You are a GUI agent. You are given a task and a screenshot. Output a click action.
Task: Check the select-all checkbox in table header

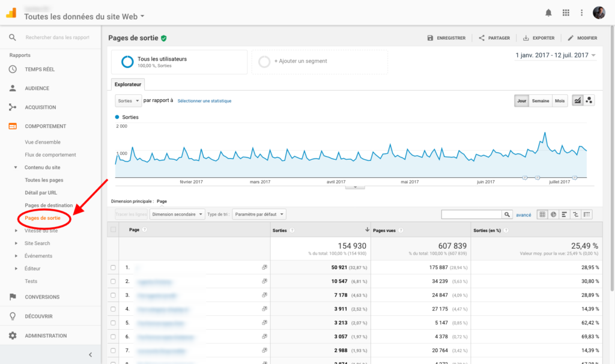113,229
